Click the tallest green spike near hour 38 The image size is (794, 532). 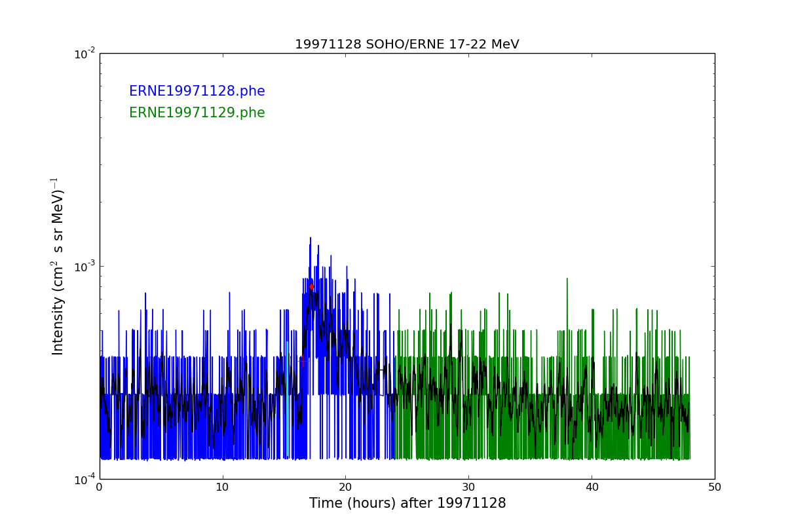567,282
